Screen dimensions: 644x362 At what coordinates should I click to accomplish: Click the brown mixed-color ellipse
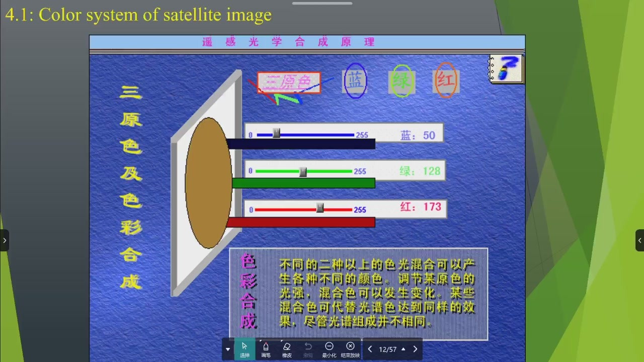208,183
